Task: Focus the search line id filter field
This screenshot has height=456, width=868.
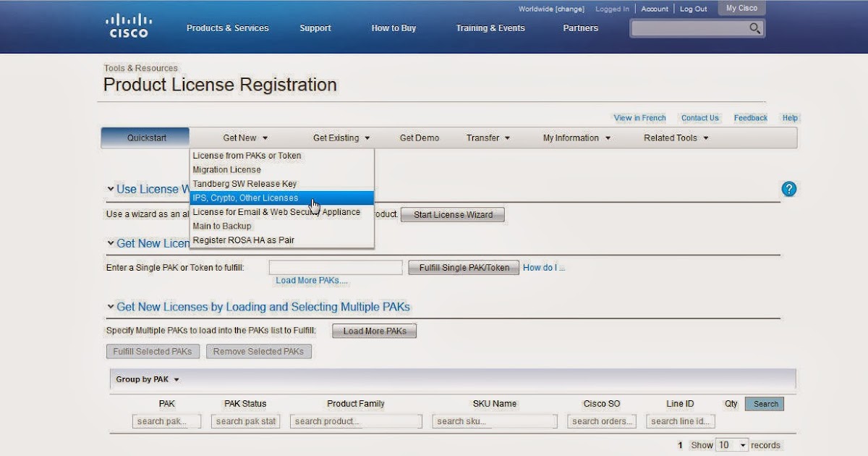Action: (x=681, y=421)
